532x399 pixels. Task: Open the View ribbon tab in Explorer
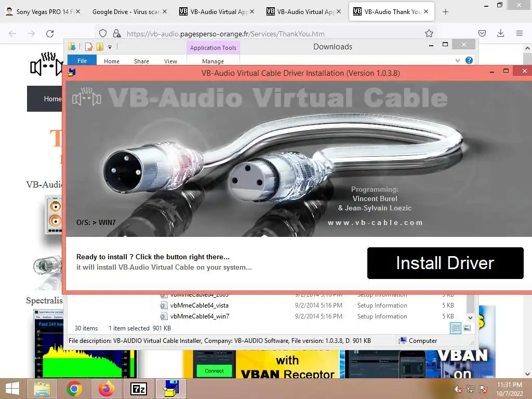click(170, 61)
